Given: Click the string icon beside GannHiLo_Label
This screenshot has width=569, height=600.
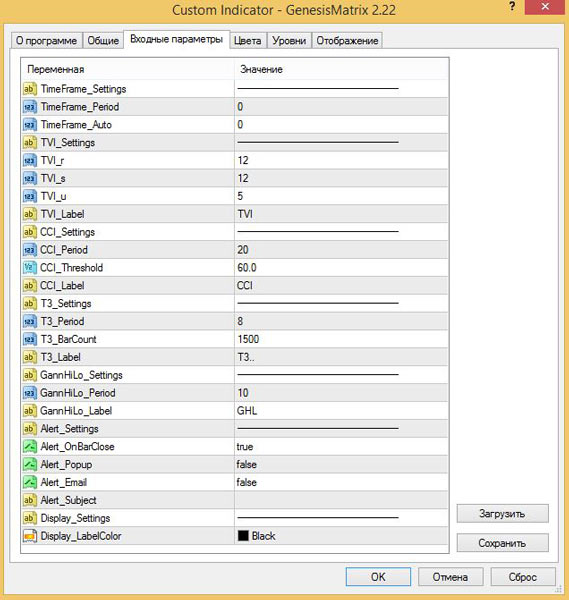Looking at the screenshot, I should pos(29,411).
